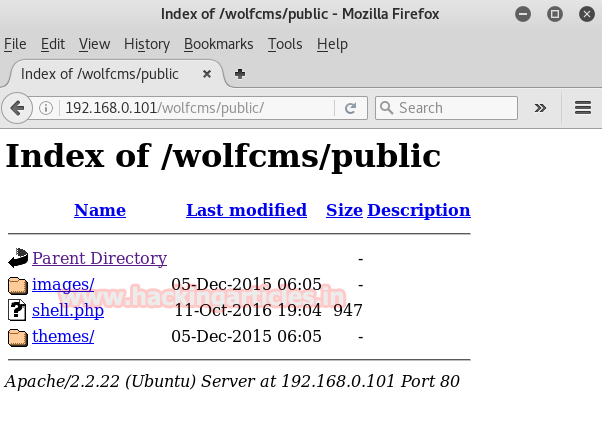Click the shell.php size value 947
Image resolution: width=602 pixels, height=424 pixels.
click(x=348, y=310)
